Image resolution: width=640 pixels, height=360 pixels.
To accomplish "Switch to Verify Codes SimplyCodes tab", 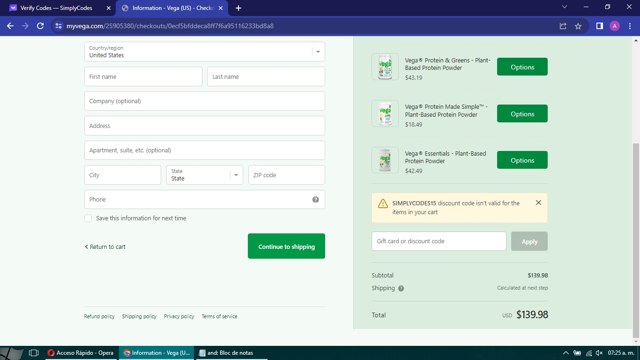I will pos(58,8).
